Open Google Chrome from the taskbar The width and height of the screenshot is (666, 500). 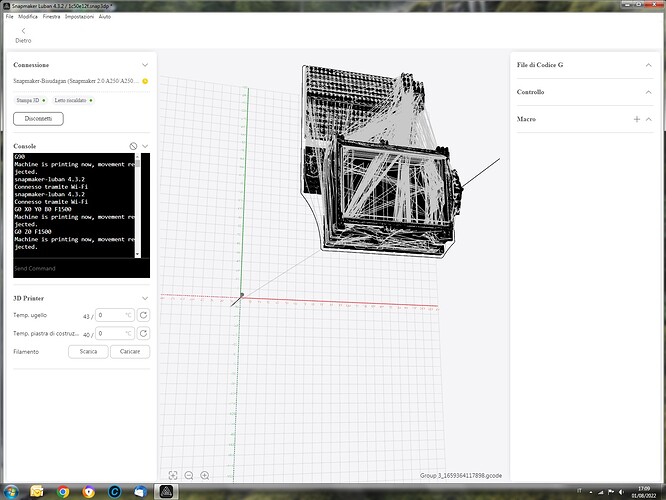(x=63, y=492)
